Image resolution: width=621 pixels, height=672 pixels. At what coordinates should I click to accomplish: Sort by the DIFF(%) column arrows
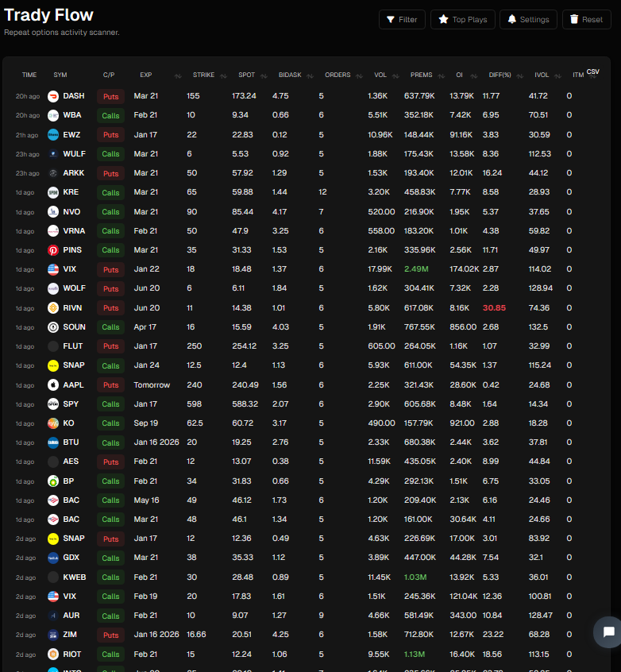[x=520, y=75]
